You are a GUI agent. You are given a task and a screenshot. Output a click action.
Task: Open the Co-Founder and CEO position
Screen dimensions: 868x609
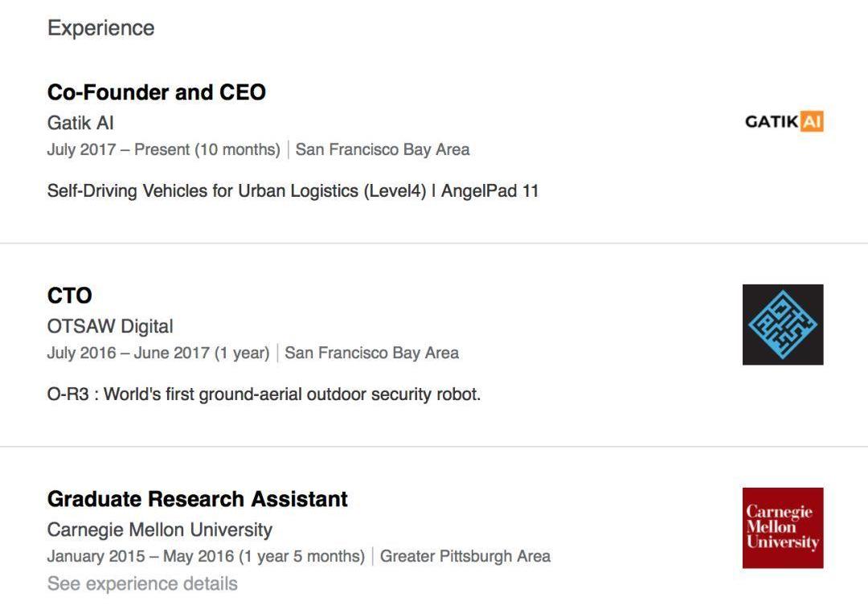(x=157, y=92)
